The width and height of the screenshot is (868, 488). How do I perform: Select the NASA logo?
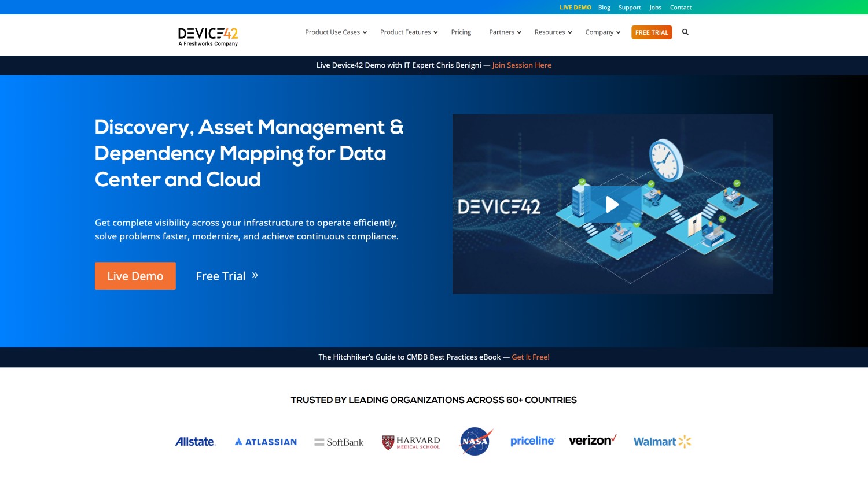pyautogui.click(x=475, y=441)
